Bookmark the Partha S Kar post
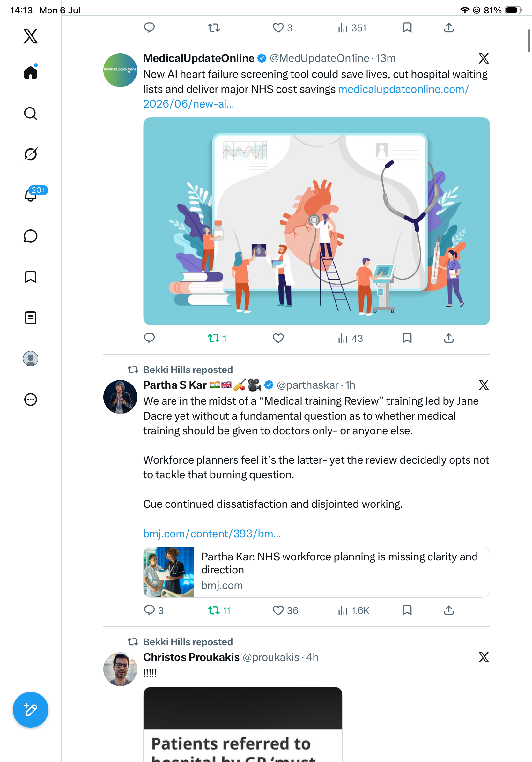 click(407, 610)
